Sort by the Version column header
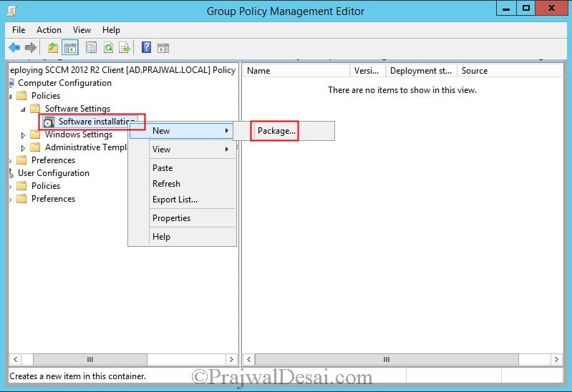Image resolution: width=572 pixels, height=392 pixels. click(368, 71)
